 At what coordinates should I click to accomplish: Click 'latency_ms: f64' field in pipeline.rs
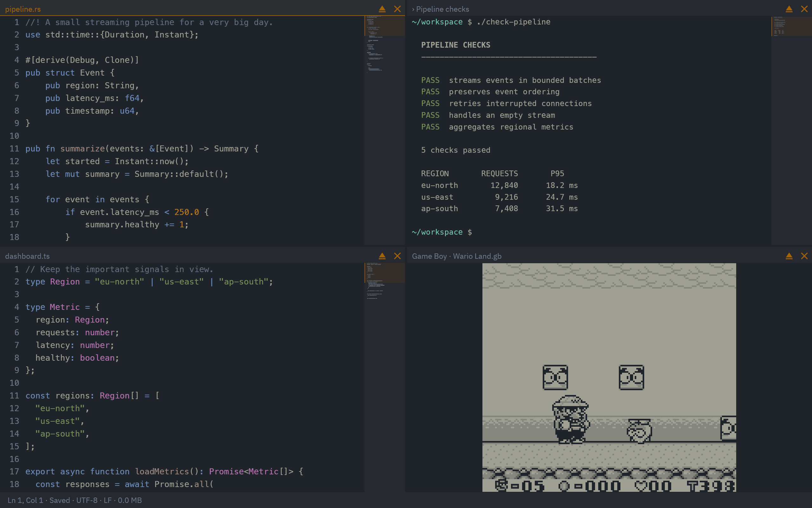(102, 98)
